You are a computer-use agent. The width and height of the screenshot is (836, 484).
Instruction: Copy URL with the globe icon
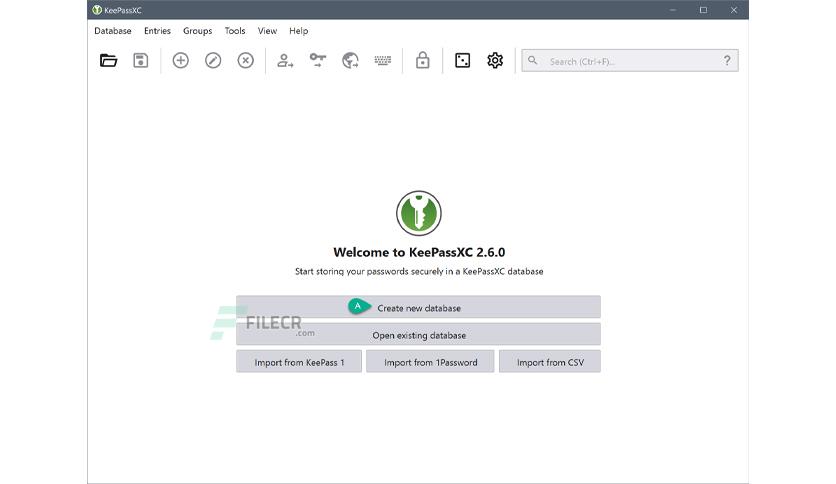coord(350,61)
